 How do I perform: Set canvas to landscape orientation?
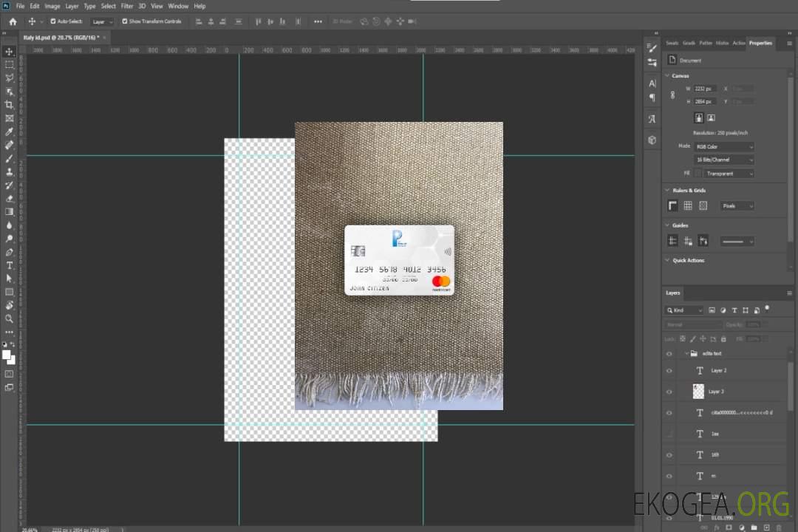point(711,117)
